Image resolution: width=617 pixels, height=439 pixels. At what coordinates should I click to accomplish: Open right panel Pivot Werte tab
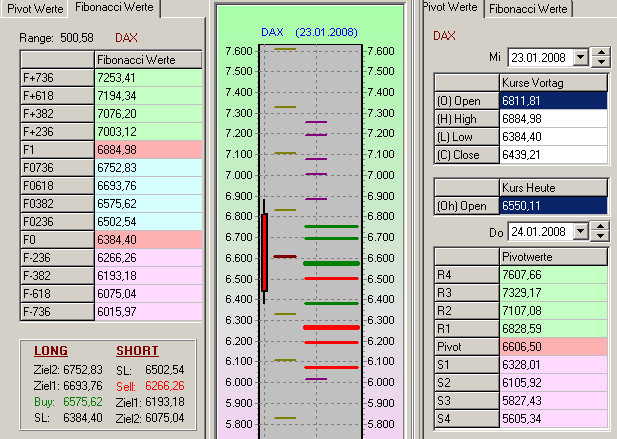click(451, 7)
